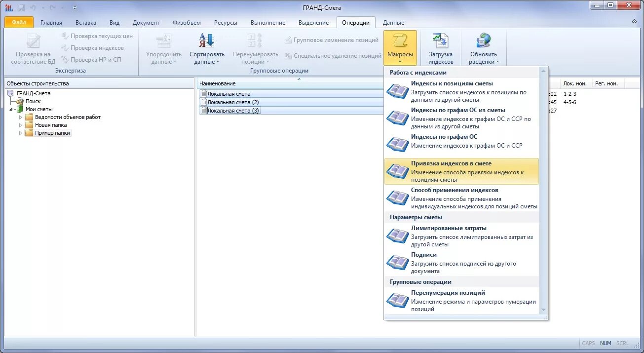Open the Обновить расценки dropdown arrow
This screenshot has width=644, height=353.
(x=498, y=62)
